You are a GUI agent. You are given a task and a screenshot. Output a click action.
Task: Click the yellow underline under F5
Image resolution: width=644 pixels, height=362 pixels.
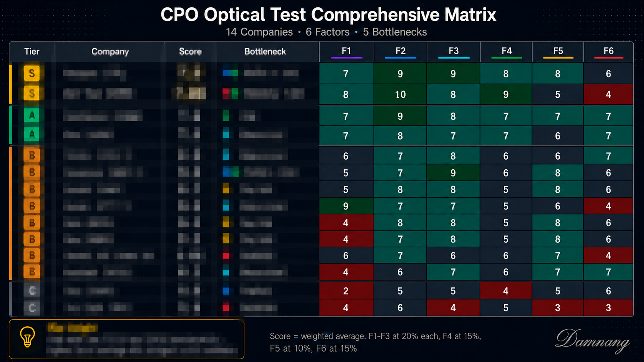tap(558, 58)
